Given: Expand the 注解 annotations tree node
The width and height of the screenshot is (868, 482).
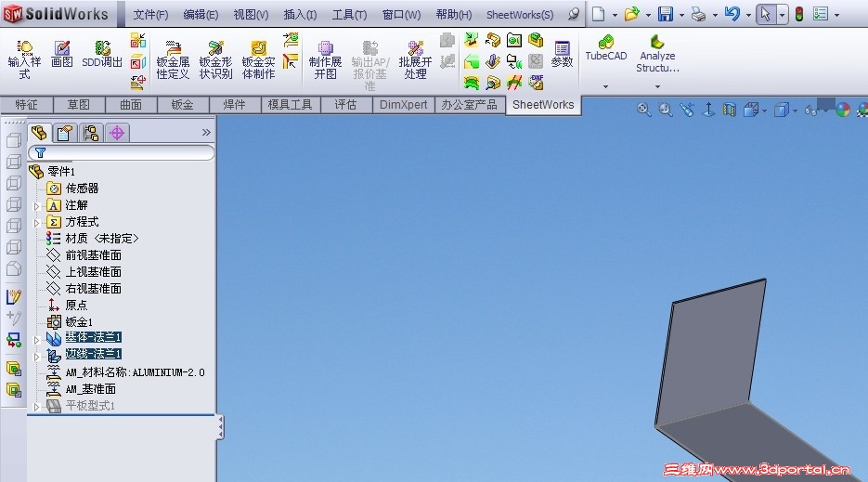Looking at the screenshot, I should point(37,206).
